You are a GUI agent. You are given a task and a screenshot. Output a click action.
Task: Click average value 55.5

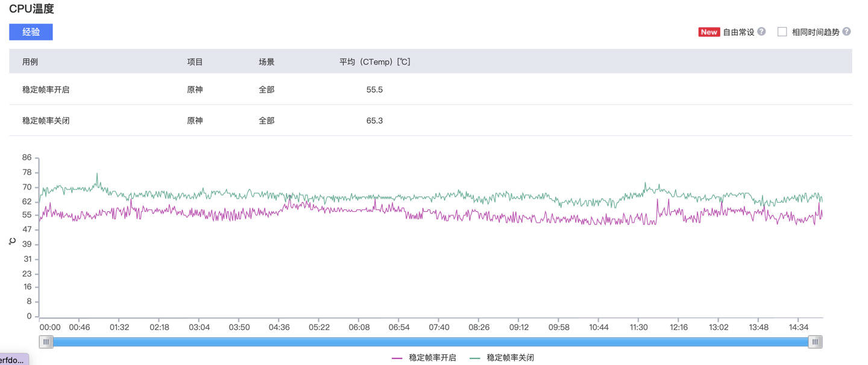pyautogui.click(x=374, y=89)
